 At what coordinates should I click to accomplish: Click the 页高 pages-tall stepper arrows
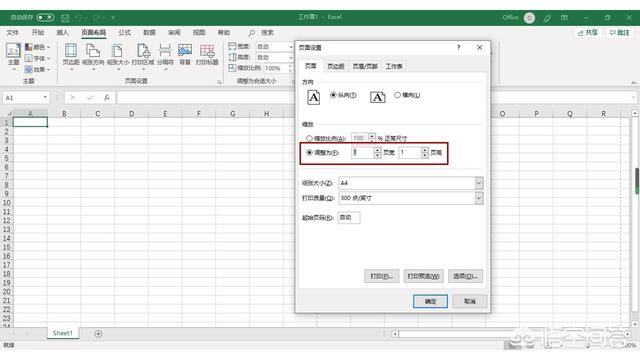coord(424,153)
